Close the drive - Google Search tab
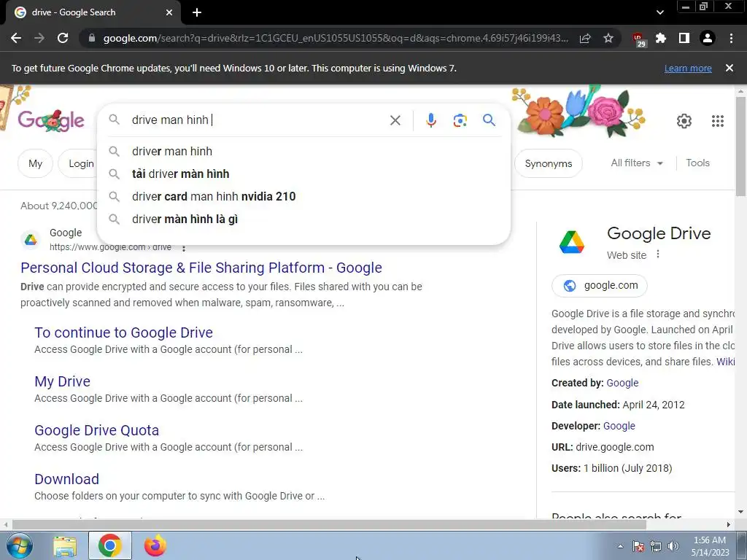747x560 pixels. point(169,12)
